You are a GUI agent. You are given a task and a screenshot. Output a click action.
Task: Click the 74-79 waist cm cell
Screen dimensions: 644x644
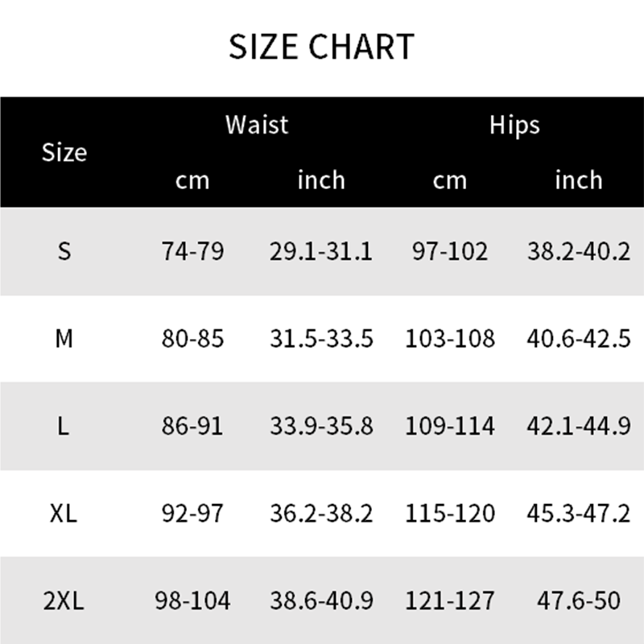pyautogui.click(x=192, y=251)
